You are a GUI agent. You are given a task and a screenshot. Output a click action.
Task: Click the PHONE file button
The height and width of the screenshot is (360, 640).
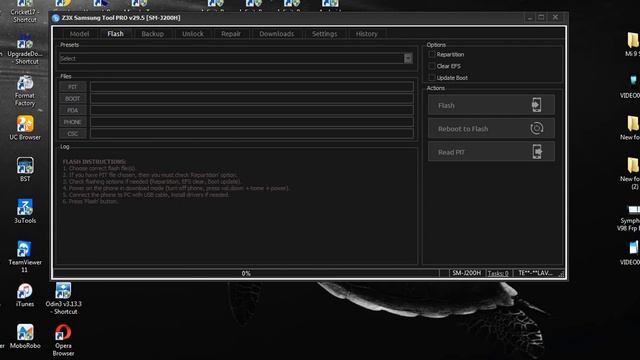(73, 122)
